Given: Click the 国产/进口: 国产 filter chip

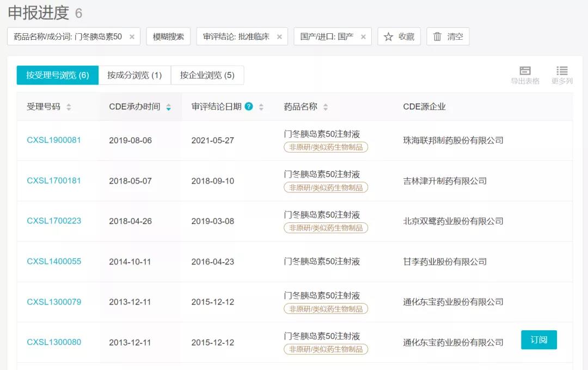Looking at the screenshot, I should coord(333,37).
